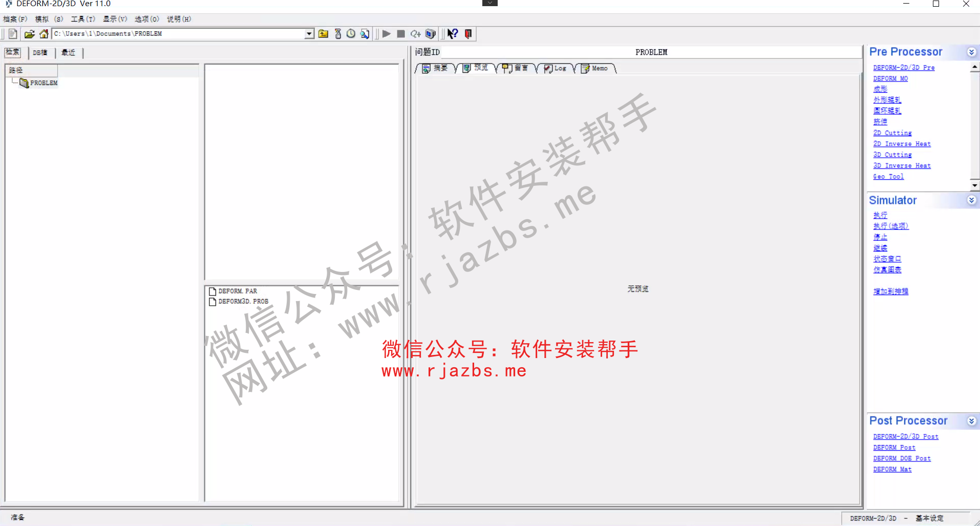Open the 摘要 summary tab

coord(435,68)
